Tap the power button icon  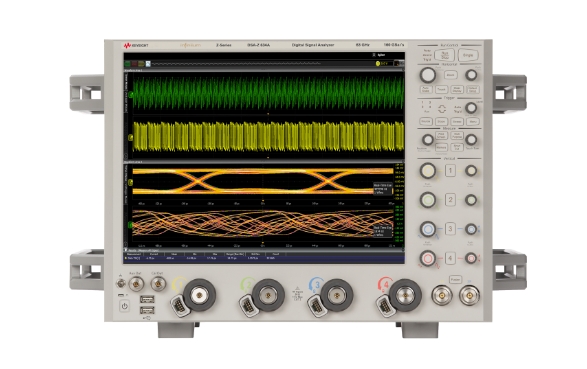124,306
